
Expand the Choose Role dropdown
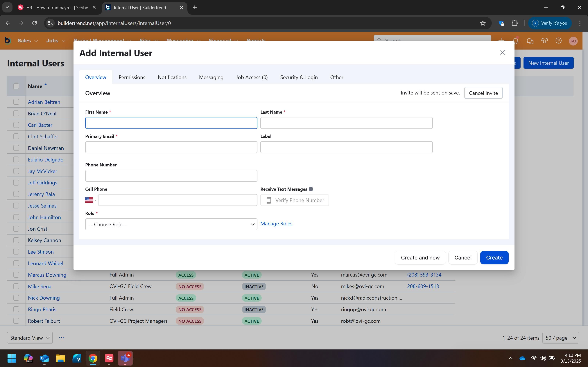coord(171,224)
